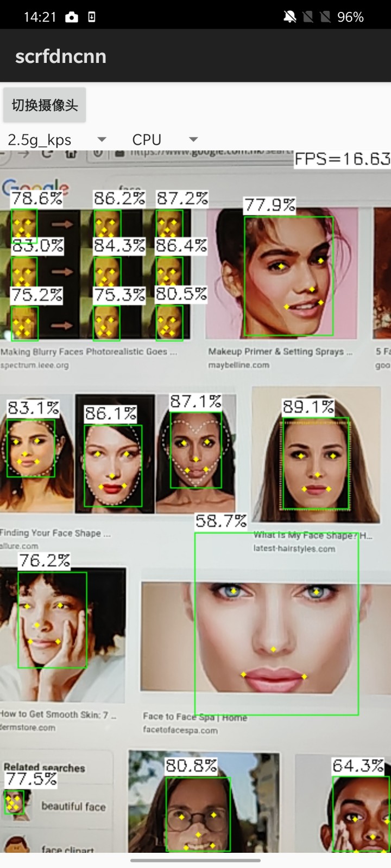Tap the muted notification bell icon
The height and width of the screenshot is (868, 391).
point(290,17)
